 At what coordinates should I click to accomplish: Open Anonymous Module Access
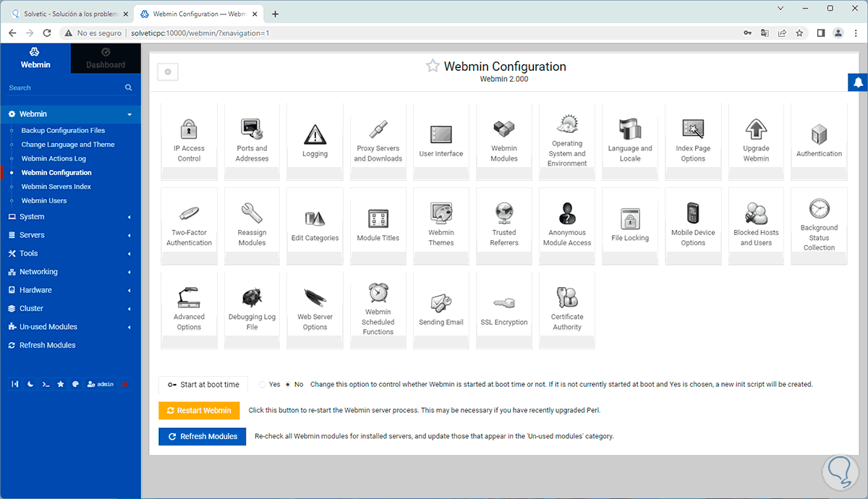[567, 226]
